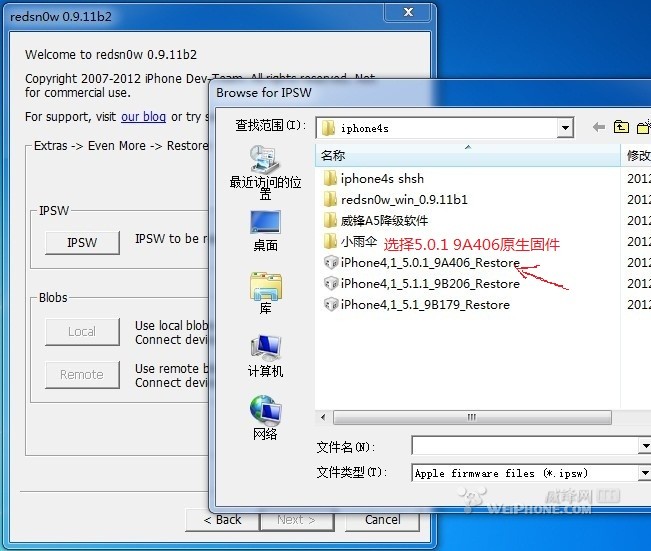Image resolution: width=651 pixels, height=551 pixels.
Task: Open Recent Places (最近访问的位置) shortcut
Action: [265, 172]
